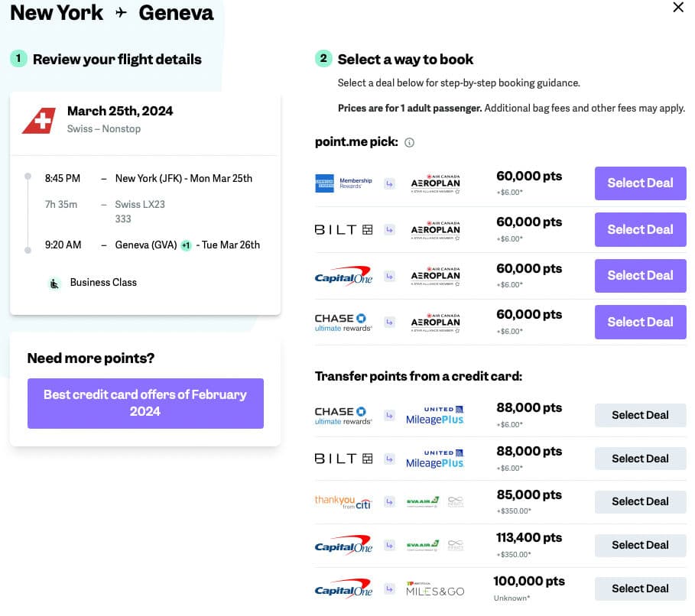Close the booking panel with X

678,8
